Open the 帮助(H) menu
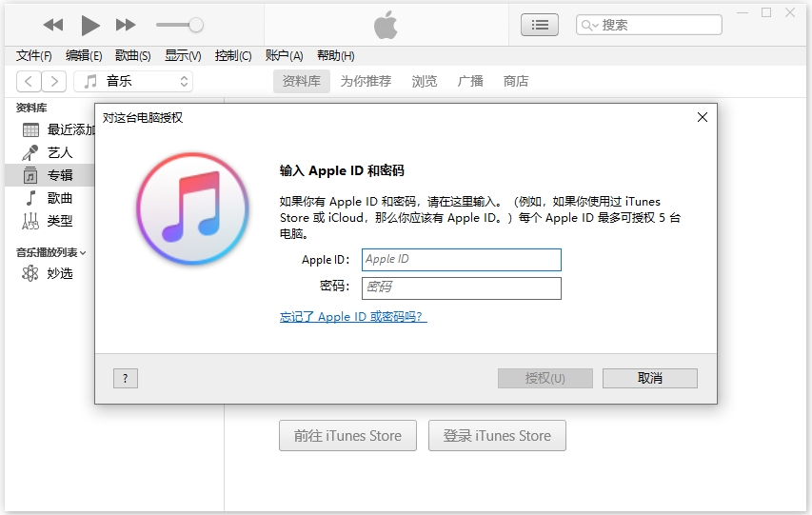 click(336, 55)
